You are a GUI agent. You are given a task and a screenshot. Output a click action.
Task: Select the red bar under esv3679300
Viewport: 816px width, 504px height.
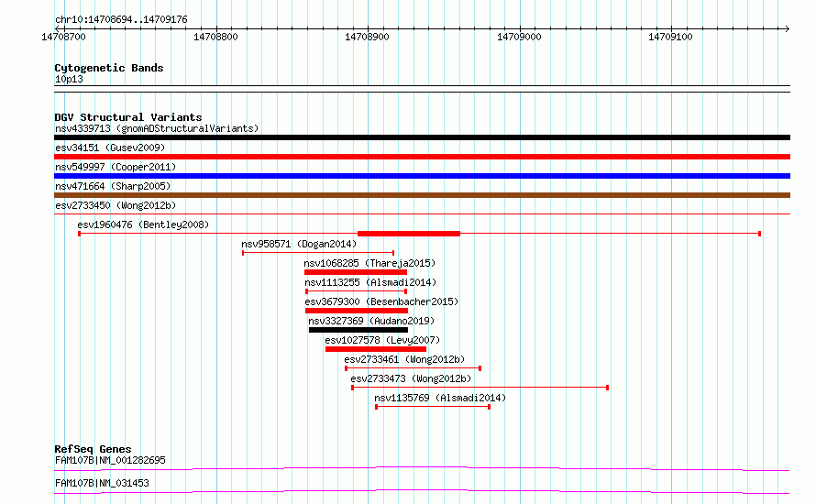click(x=357, y=311)
